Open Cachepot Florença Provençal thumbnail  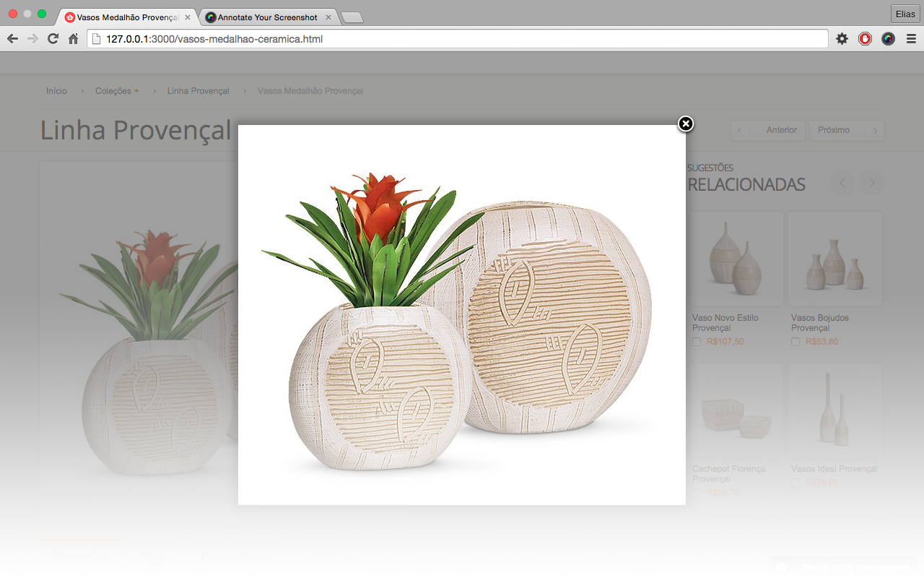[736, 410]
